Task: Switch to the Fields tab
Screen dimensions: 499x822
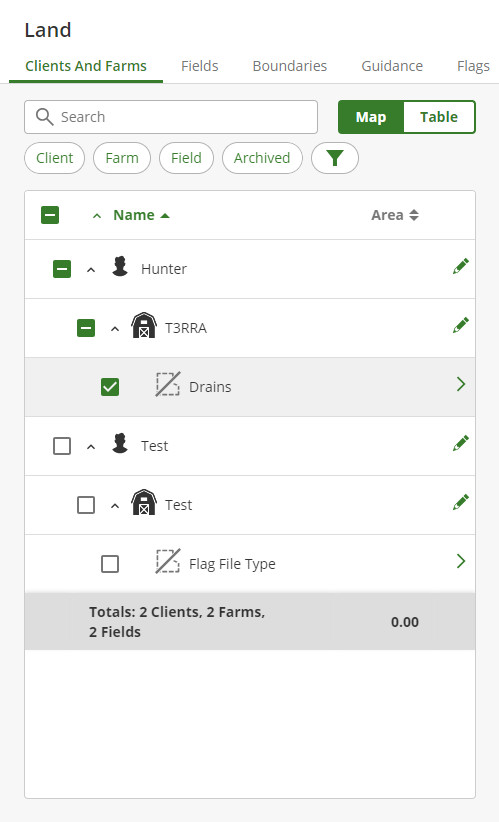Action: pyautogui.click(x=200, y=66)
